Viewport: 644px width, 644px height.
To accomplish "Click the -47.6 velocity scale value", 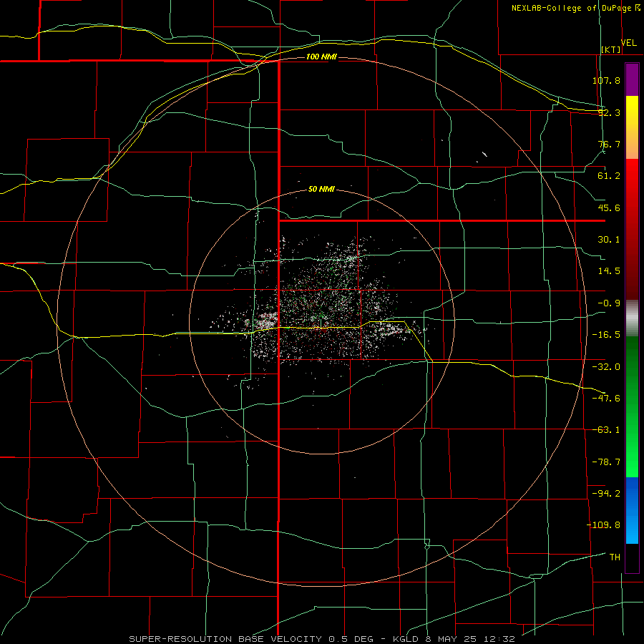I will click(x=606, y=399).
